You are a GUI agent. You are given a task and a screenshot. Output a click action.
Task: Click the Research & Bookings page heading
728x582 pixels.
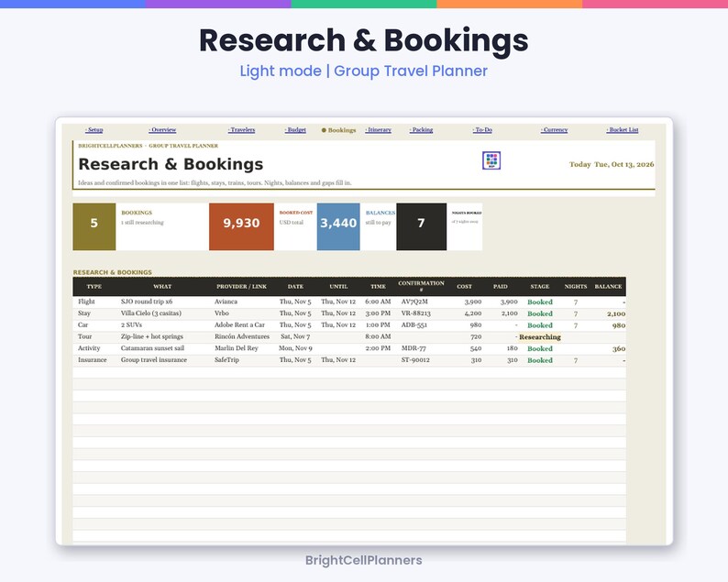point(171,164)
